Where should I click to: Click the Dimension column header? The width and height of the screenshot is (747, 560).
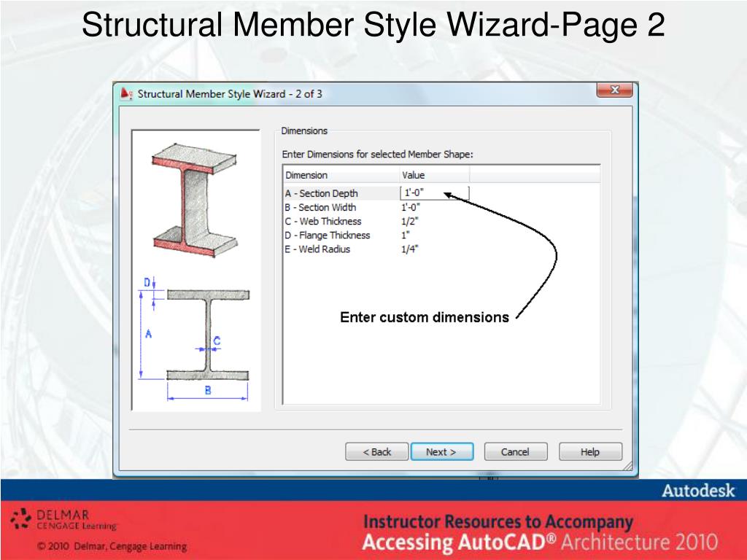341,175
